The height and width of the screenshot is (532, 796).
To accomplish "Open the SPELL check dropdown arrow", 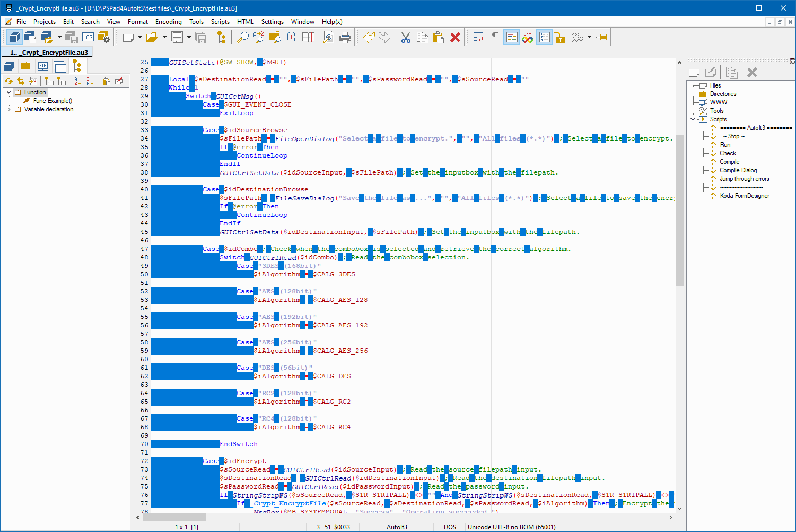I will click(x=589, y=37).
